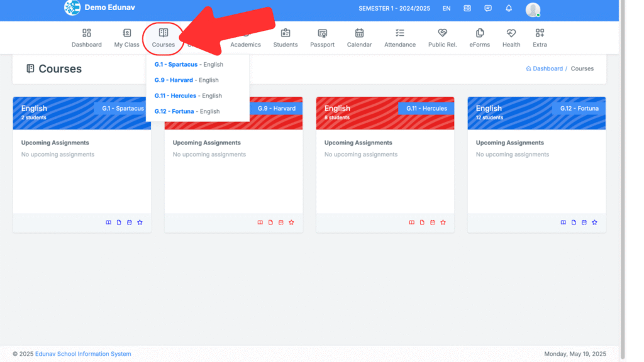The height and width of the screenshot is (362, 644).
Task: Open the Attendance navigation item
Action: point(400,38)
